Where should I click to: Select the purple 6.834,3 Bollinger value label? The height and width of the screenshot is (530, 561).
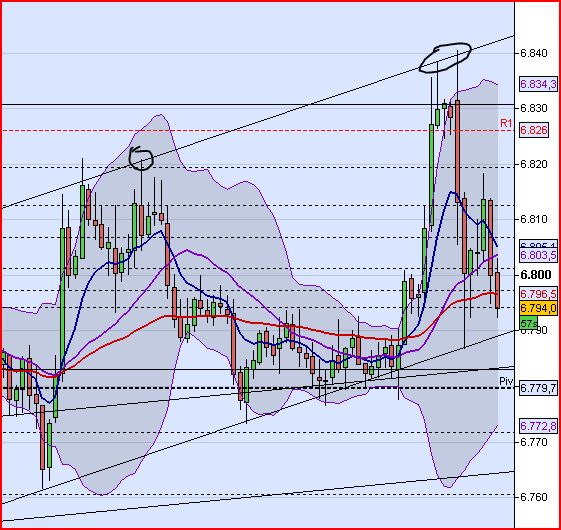(538, 84)
